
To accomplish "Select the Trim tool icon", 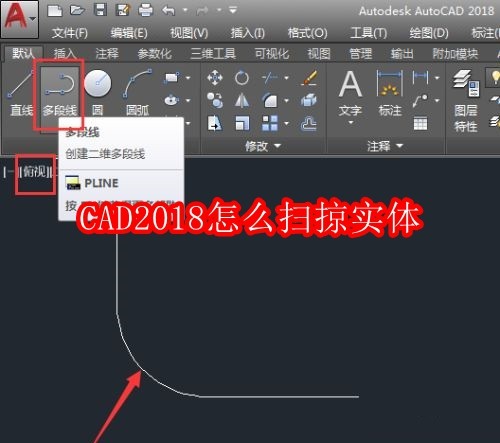I will [x=270, y=78].
